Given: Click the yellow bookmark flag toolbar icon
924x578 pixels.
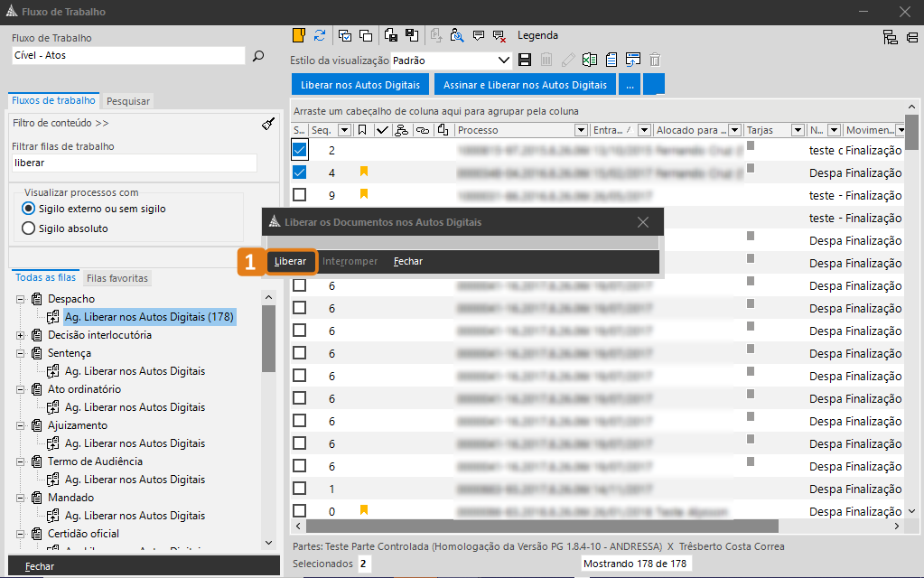Looking at the screenshot, I should coord(298,35).
